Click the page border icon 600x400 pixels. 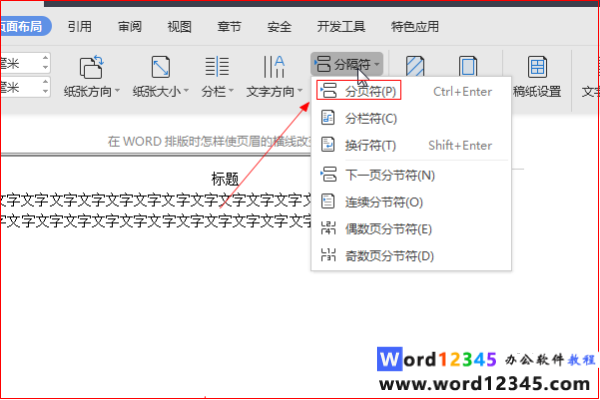point(468,67)
